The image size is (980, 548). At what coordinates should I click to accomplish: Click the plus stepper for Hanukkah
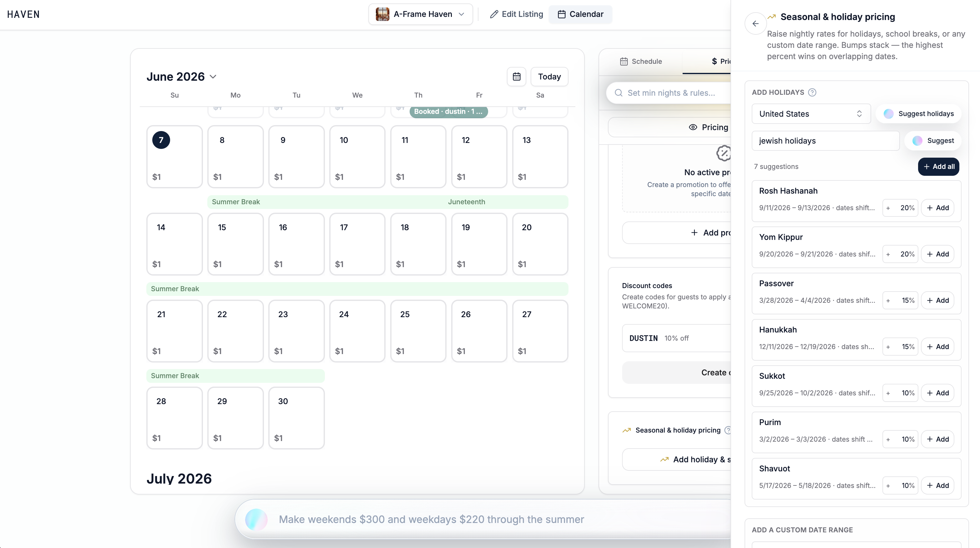coord(888,347)
